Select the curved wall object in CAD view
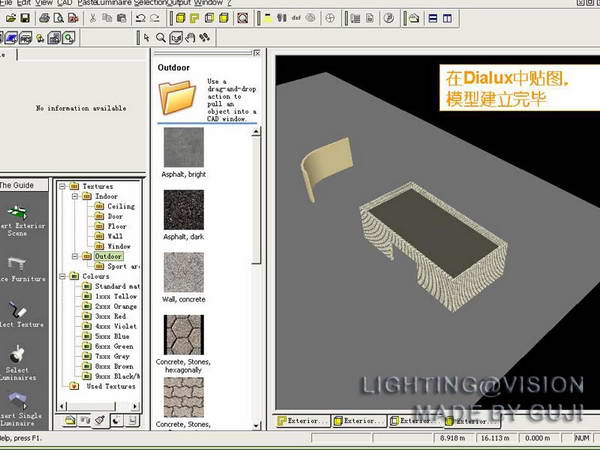Image resolution: width=600 pixels, height=450 pixels. point(327,166)
